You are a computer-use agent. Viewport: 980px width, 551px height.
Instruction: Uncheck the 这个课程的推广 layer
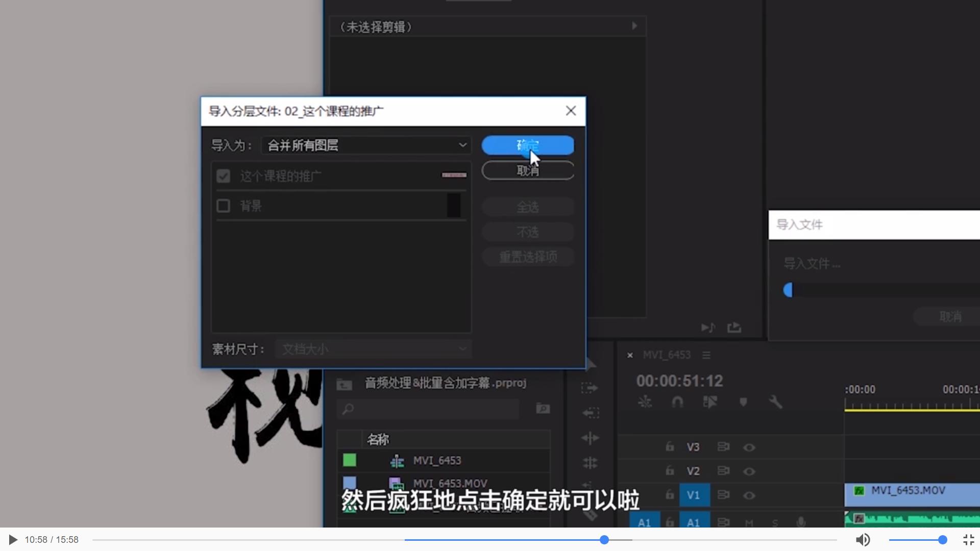(224, 176)
